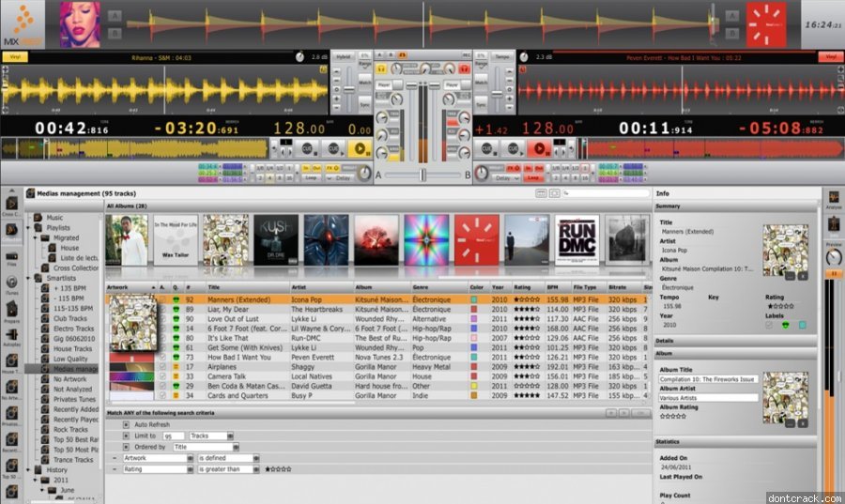Open the 'is defined' artwork condition dropdown
The height and width of the screenshot is (504, 845).
point(225,458)
